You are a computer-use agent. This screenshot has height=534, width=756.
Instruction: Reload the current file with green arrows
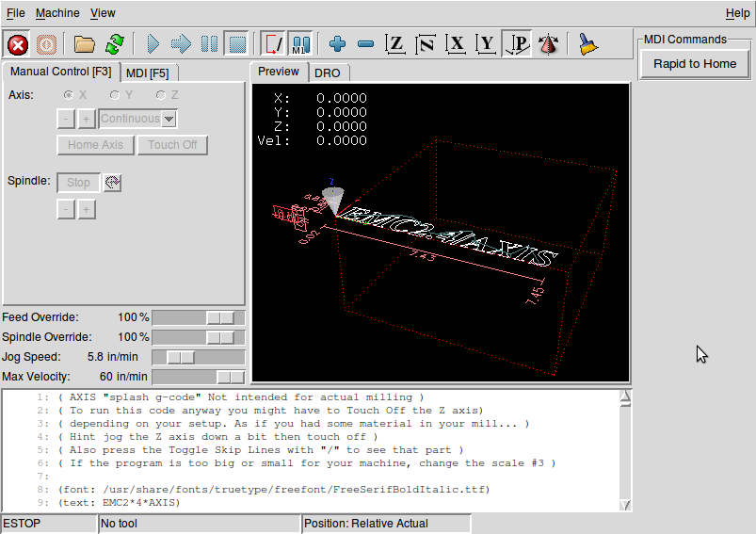pos(115,44)
